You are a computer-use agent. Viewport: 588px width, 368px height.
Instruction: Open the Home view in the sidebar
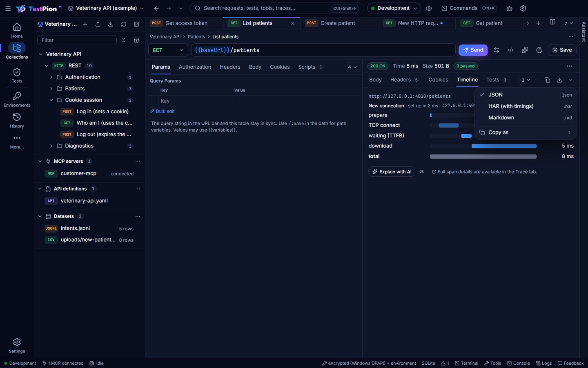tap(17, 31)
